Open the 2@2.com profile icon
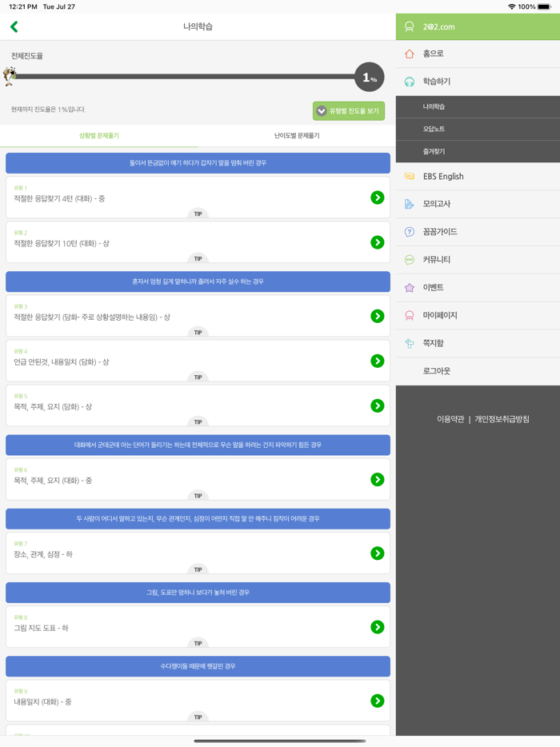 (x=409, y=26)
